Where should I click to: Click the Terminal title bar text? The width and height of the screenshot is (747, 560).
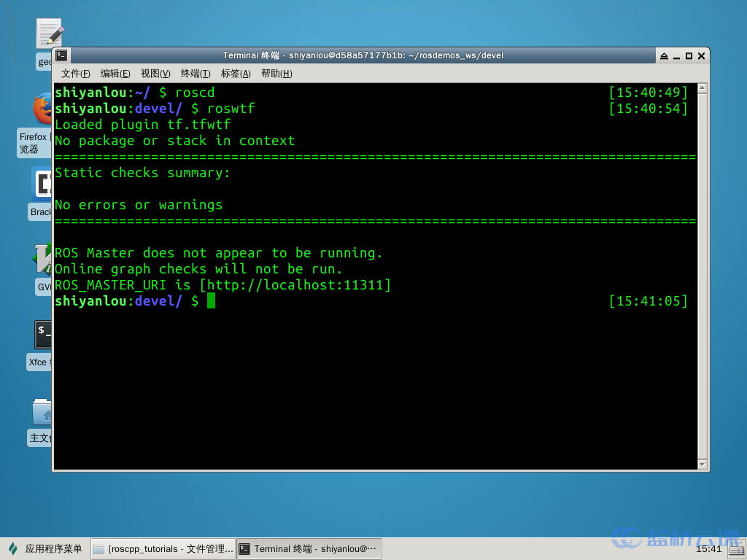pos(363,55)
